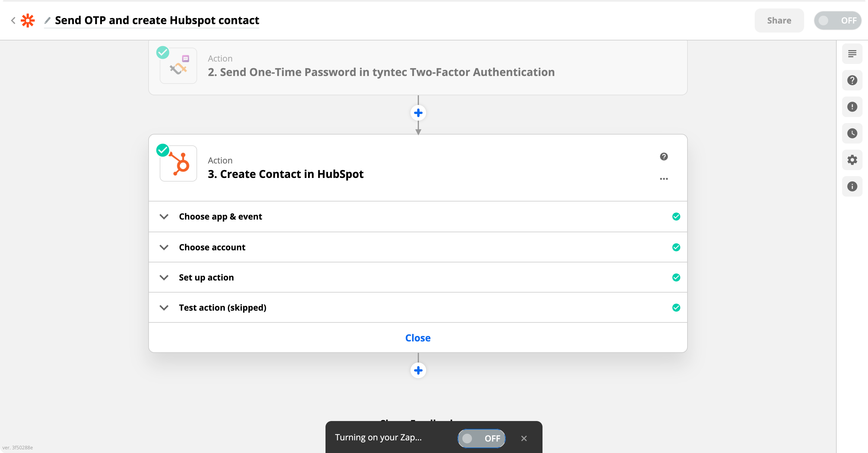Open the help question mark in sidebar
Image resolution: width=868 pixels, height=453 pixels.
pos(852,80)
